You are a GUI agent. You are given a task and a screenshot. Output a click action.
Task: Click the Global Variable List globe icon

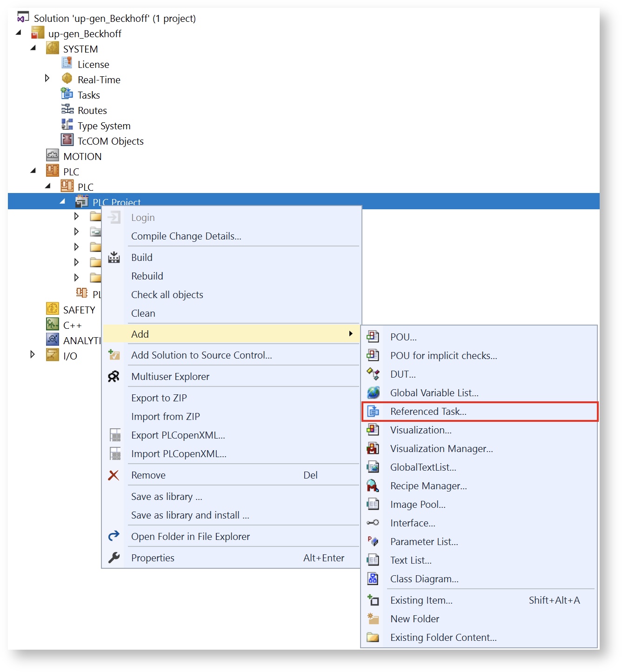point(373,393)
